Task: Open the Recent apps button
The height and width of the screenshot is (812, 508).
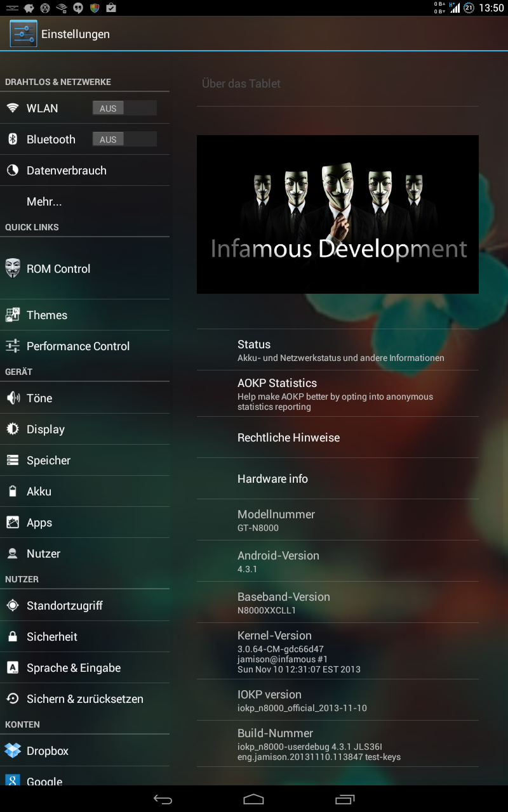Action: 345,799
